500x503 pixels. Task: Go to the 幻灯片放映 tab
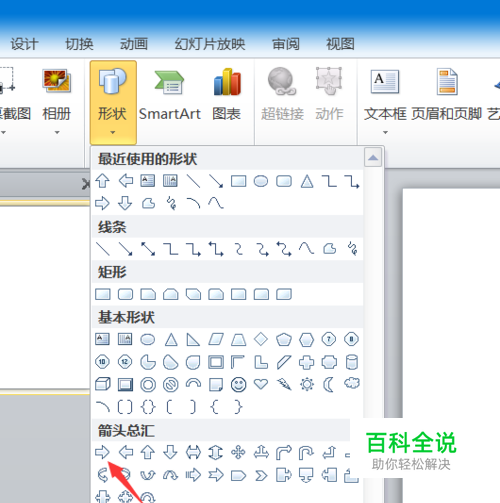click(x=210, y=44)
